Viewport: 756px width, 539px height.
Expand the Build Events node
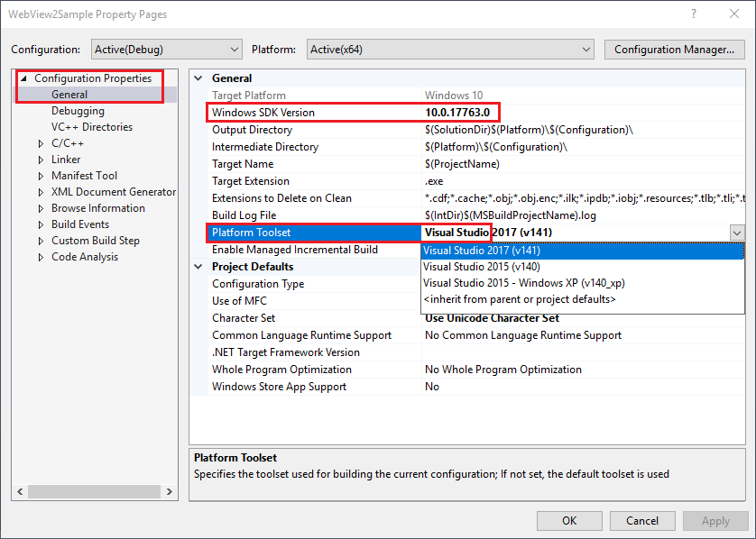tap(41, 224)
